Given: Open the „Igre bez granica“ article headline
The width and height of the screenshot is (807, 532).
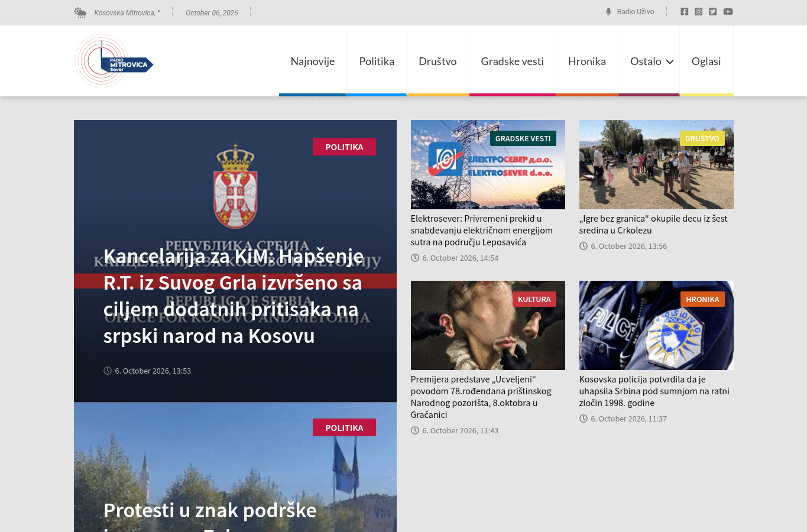Looking at the screenshot, I should click(653, 225).
